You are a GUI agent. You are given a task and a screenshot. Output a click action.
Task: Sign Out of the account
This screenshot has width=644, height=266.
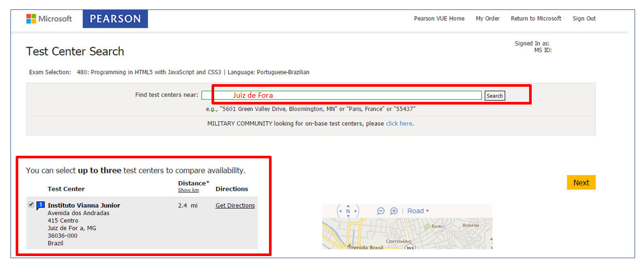pos(584,18)
